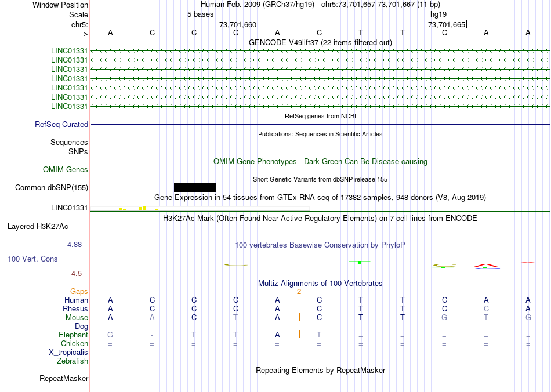Image resolution: width=551 pixels, height=392 pixels.
Task: Click the hg19 label beside scale bar
Action: click(x=438, y=14)
